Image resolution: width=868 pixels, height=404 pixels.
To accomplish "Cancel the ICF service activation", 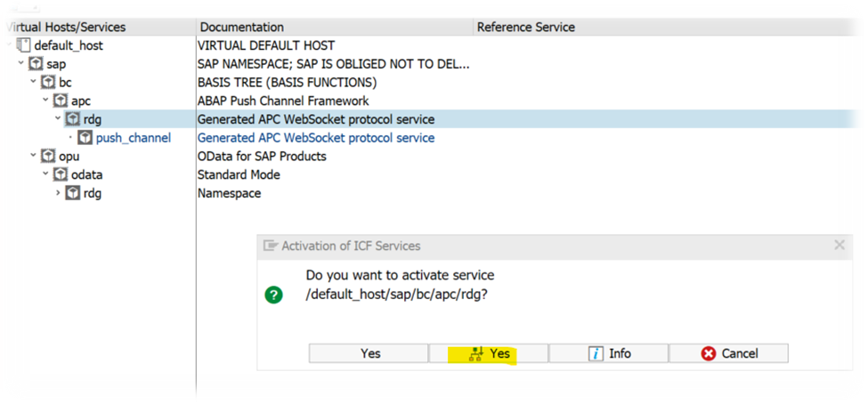I will point(728,353).
